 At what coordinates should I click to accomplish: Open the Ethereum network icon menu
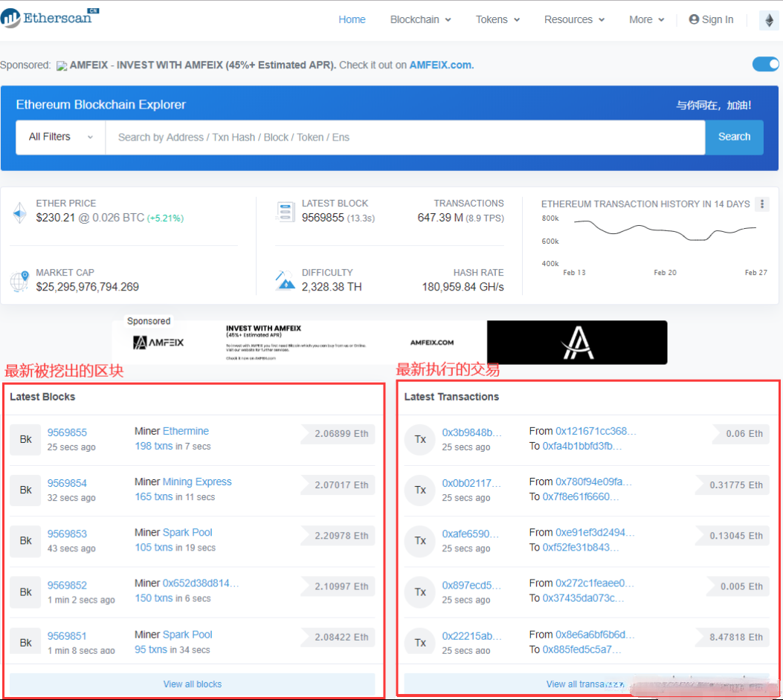(769, 20)
